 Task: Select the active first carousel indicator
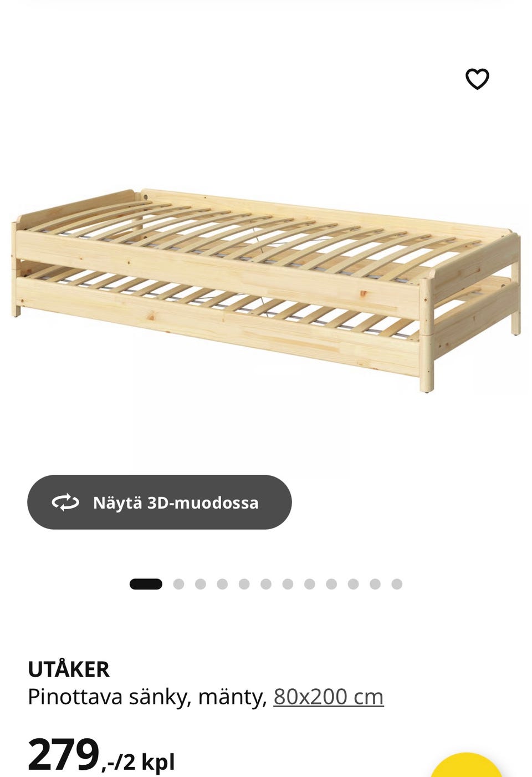tap(146, 584)
